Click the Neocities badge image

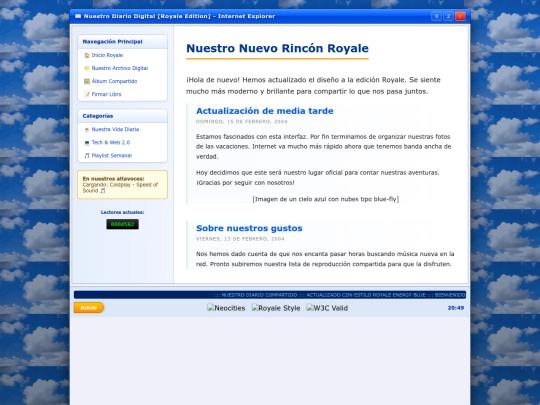click(226, 308)
